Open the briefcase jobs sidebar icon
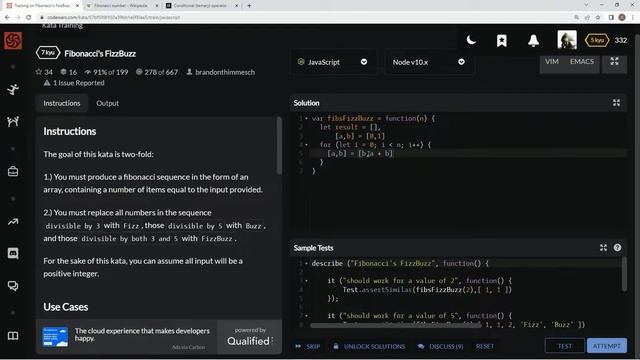 pyautogui.click(x=13, y=171)
